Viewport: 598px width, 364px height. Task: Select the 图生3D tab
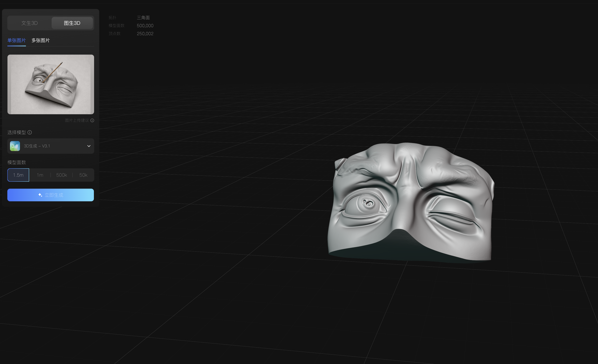(72, 23)
